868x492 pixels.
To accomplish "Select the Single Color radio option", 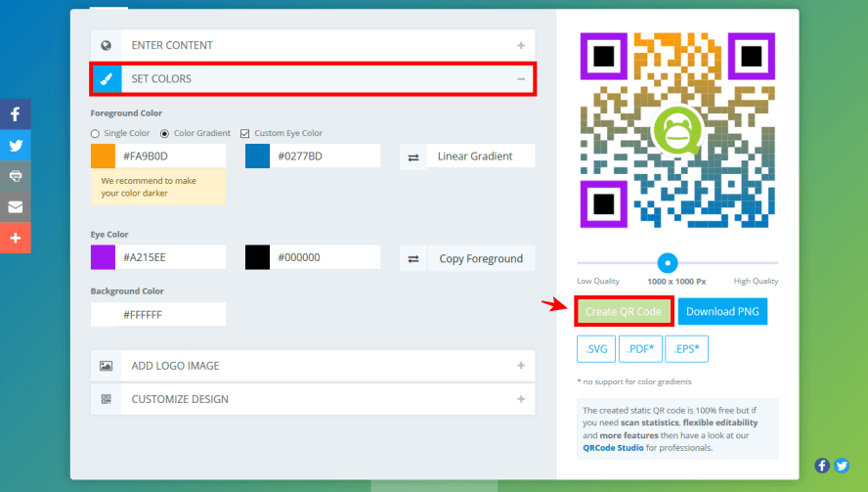I will pyautogui.click(x=95, y=133).
